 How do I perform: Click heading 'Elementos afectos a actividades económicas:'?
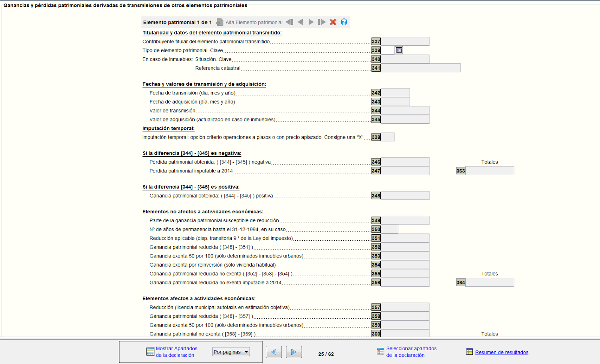(x=199, y=298)
